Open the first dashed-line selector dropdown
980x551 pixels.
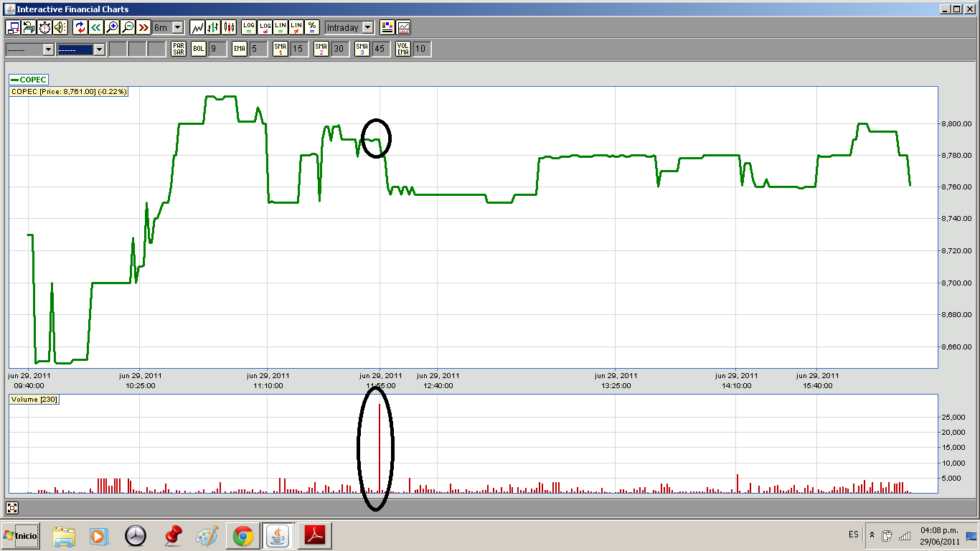point(30,49)
